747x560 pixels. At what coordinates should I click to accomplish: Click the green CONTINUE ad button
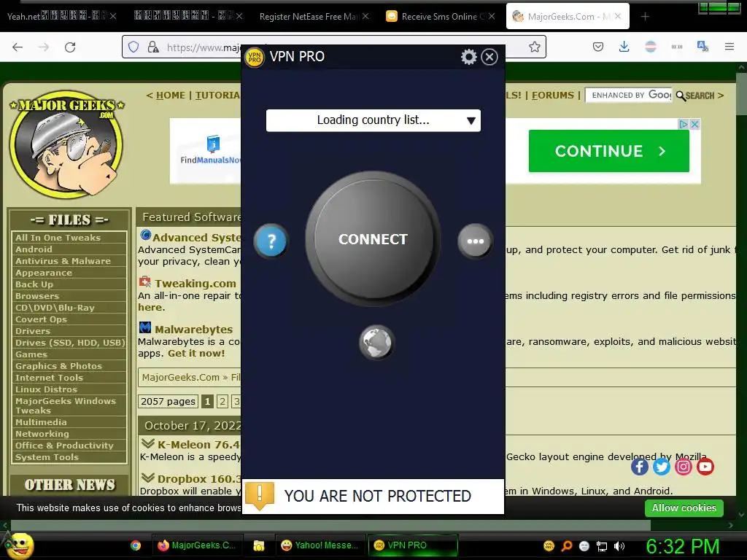coord(609,151)
